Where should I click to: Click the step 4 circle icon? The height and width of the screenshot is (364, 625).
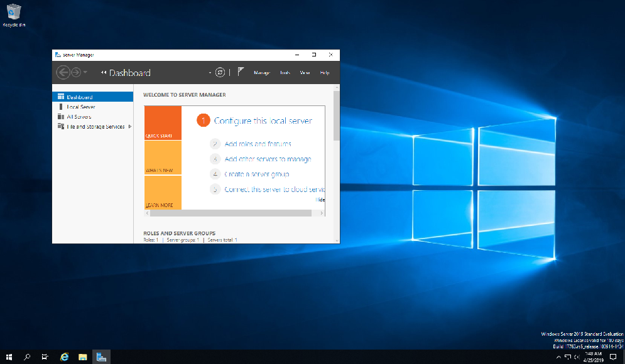215,174
